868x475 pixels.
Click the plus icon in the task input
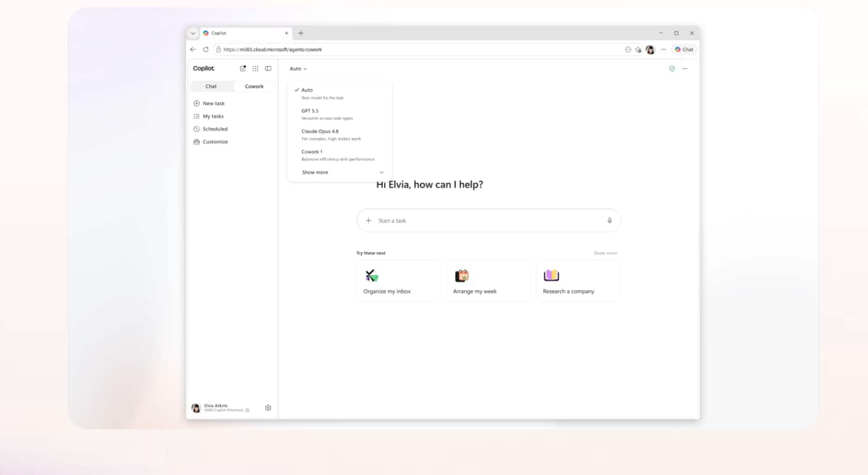coord(369,220)
